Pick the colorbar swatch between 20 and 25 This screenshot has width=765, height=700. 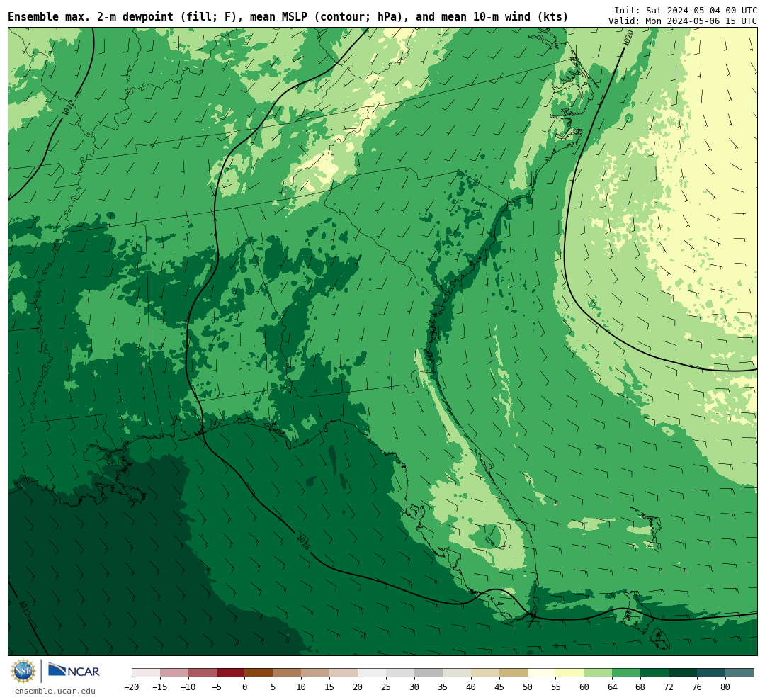pos(373,673)
